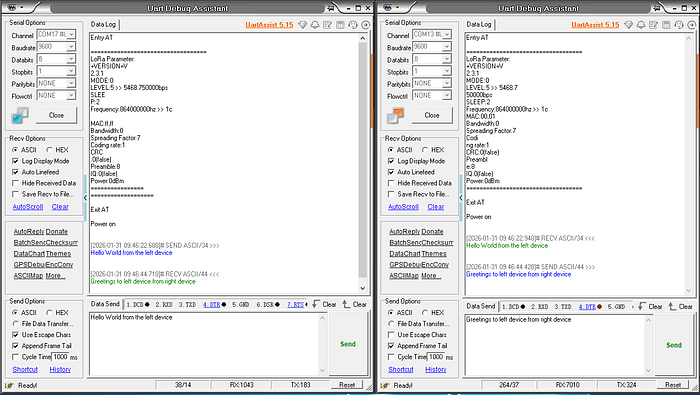Click the up-arrow Clear in the right Data Send bar
The width and height of the screenshot is (700, 395).
coord(680,307)
